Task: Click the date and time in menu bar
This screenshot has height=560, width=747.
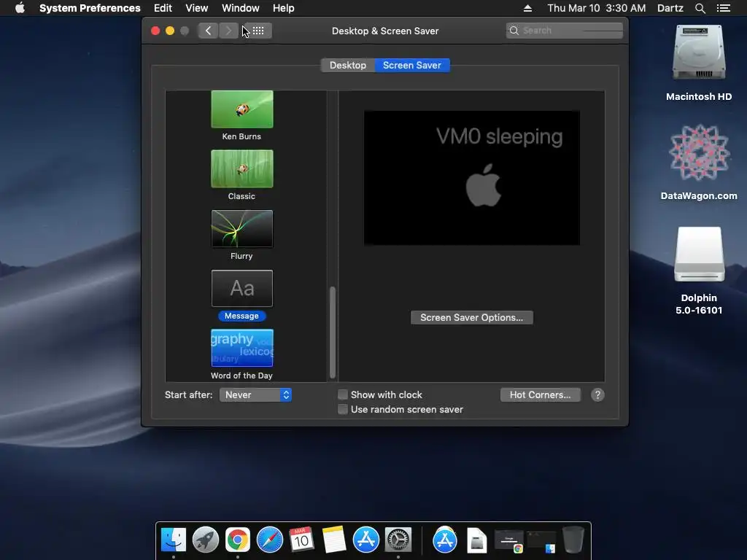Action: (x=597, y=8)
